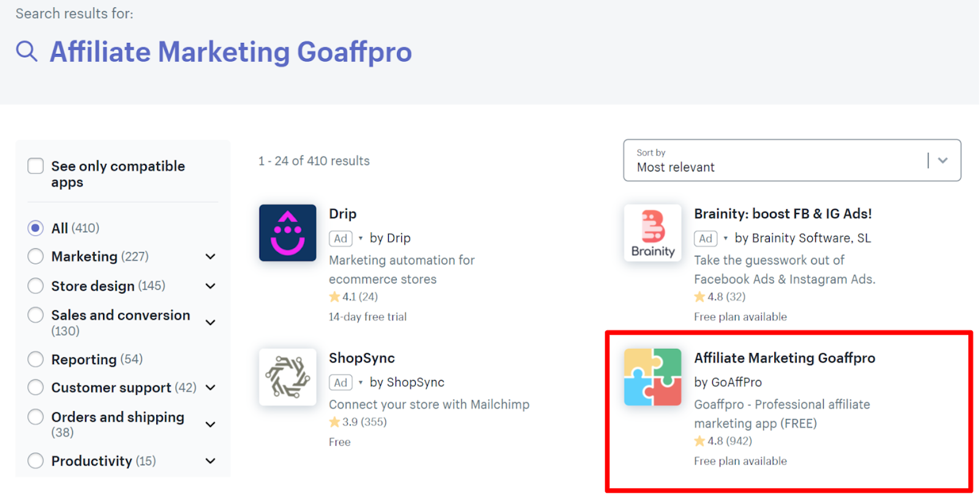The width and height of the screenshot is (980, 500).
Task: Click the Drip rating star
Action: 334,297
